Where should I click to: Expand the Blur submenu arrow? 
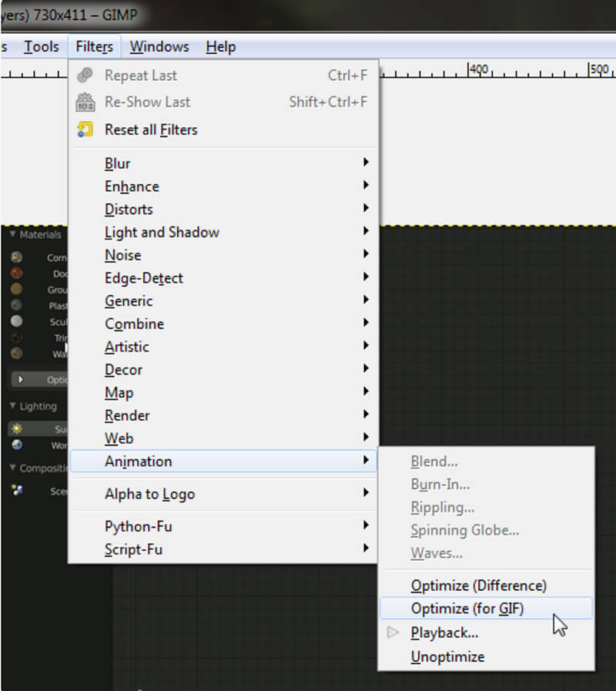point(366,163)
